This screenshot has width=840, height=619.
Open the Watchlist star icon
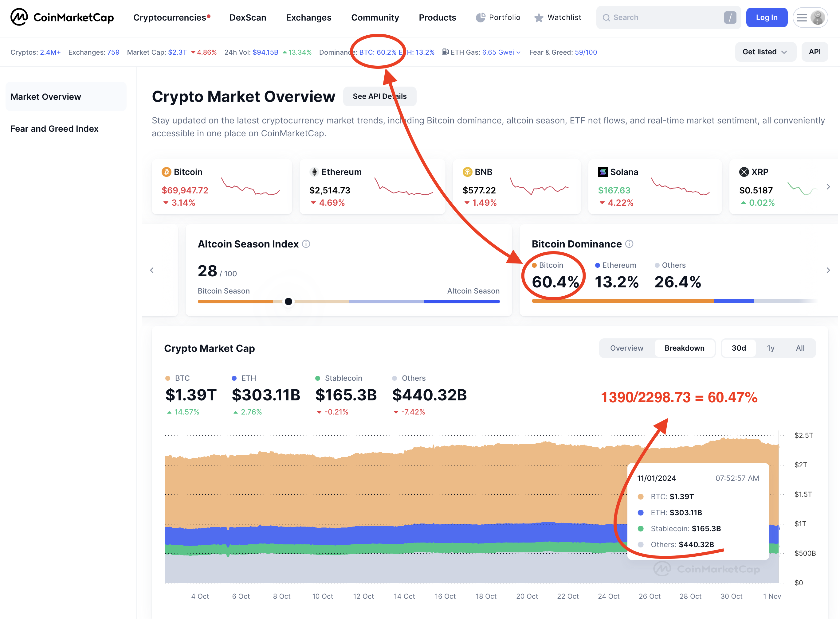coord(539,18)
